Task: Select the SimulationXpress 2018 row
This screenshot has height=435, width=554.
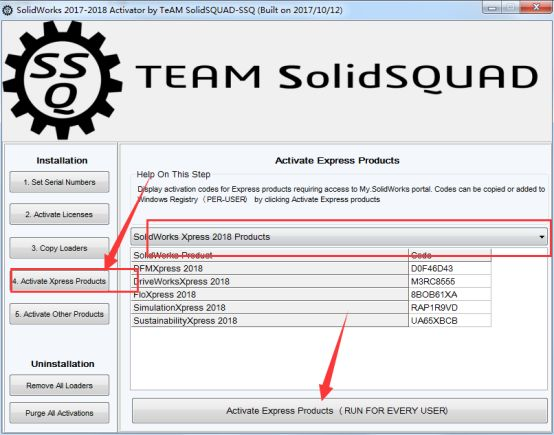Action: click(311, 308)
